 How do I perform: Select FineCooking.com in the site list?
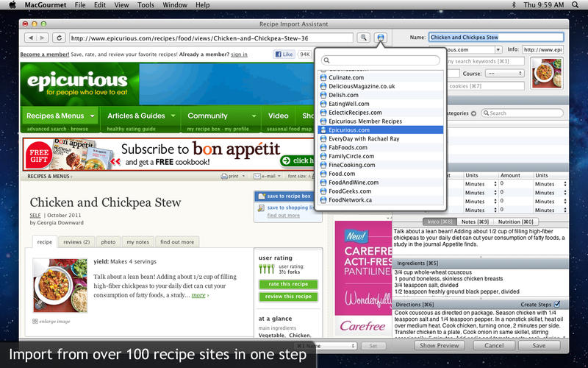coord(381,165)
